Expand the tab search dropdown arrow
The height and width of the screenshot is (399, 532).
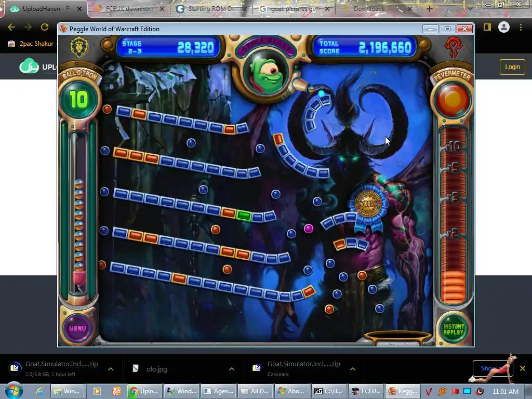pyautogui.click(x=470, y=9)
